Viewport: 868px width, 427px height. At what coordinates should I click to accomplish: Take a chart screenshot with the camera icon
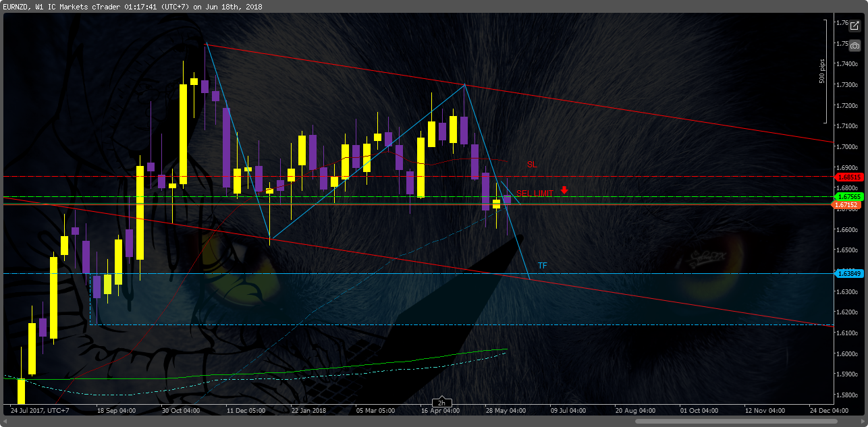(855, 45)
